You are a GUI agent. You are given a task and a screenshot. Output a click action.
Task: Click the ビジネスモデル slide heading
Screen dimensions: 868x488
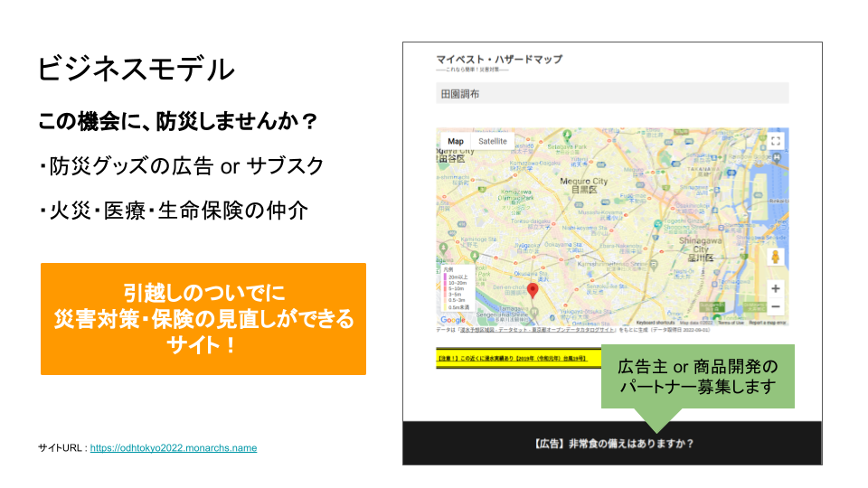[137, 70]
